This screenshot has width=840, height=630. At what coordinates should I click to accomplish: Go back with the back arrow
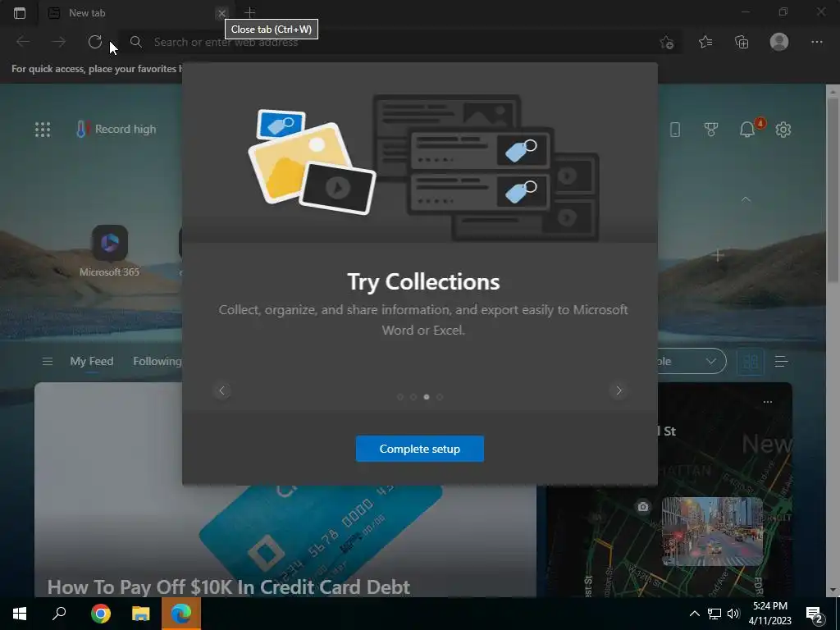(23, 42)
